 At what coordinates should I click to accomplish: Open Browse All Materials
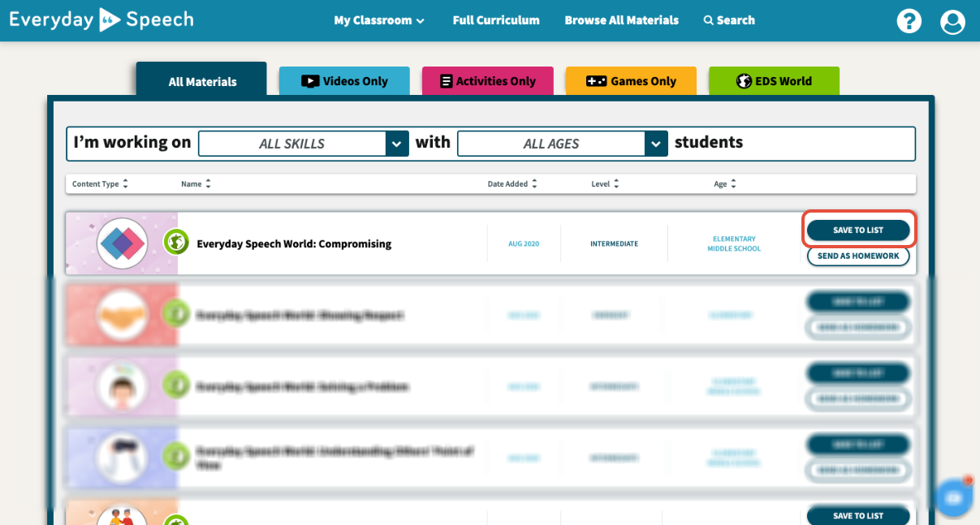(x=622, y=20)
